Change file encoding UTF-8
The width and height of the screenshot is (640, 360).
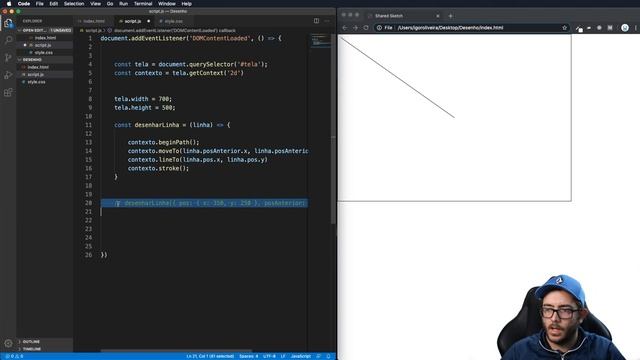[269, 356]
